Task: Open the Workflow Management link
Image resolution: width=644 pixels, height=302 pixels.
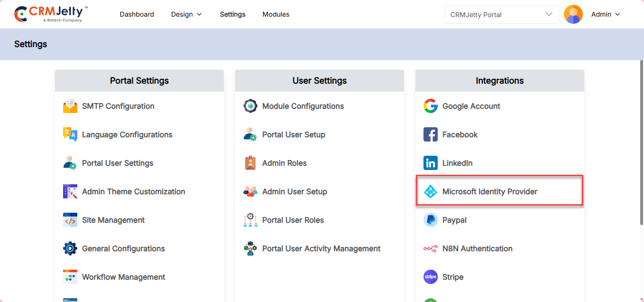Action: tap(123, 277)
